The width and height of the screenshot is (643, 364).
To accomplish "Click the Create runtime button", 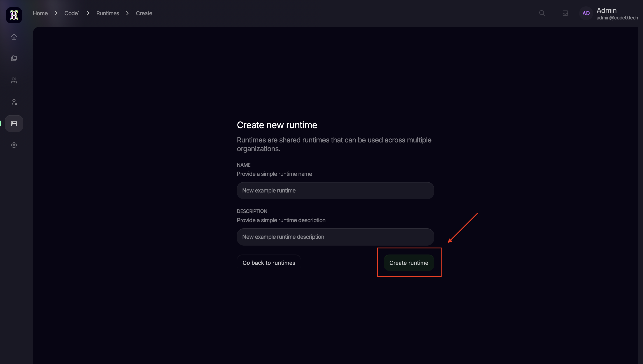I will 409,263.
